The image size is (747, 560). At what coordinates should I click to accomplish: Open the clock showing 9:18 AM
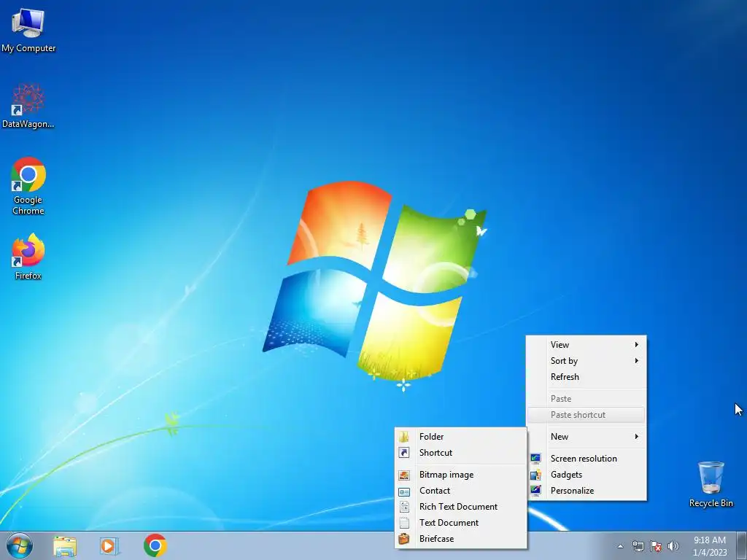tap(709, 546)
